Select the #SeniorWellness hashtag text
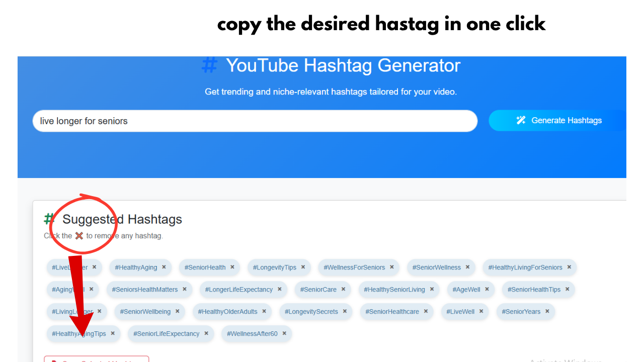Image resolution: width=644 pixels, height=362 pixels. 437,267
